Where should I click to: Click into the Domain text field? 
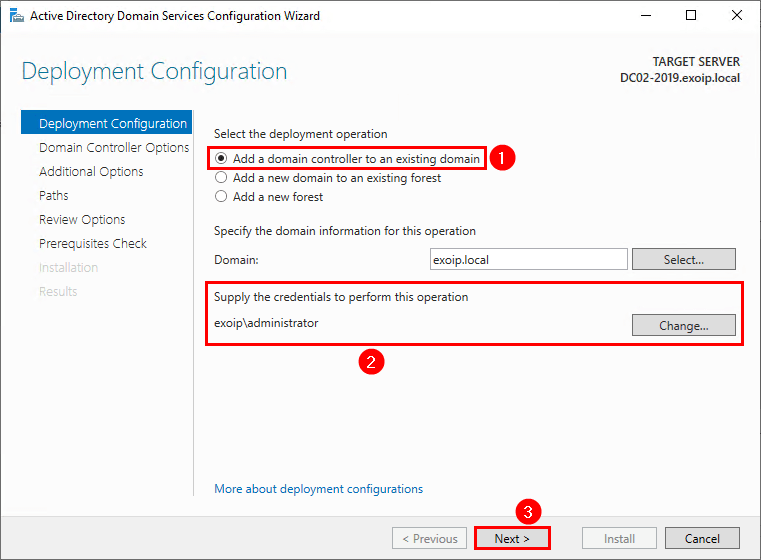529,259
